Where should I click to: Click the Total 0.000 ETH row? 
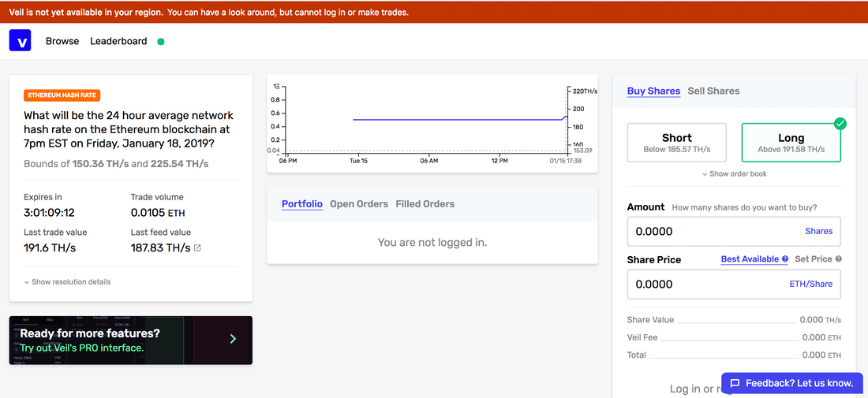click(x=734, y=355)
